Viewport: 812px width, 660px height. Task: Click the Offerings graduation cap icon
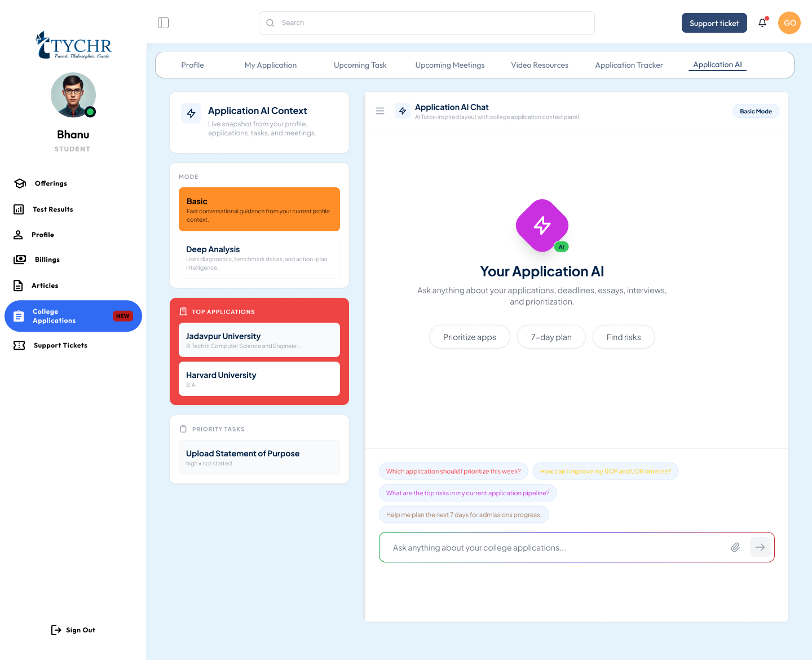coord(20,183)
